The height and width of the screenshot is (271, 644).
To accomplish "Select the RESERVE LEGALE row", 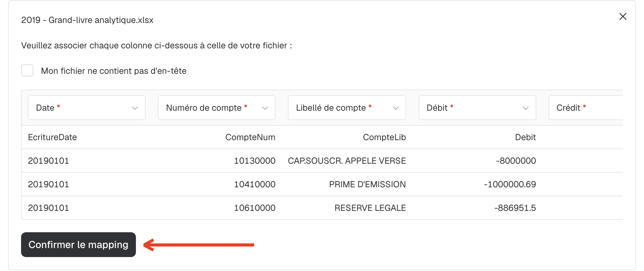I will [322, 208].
